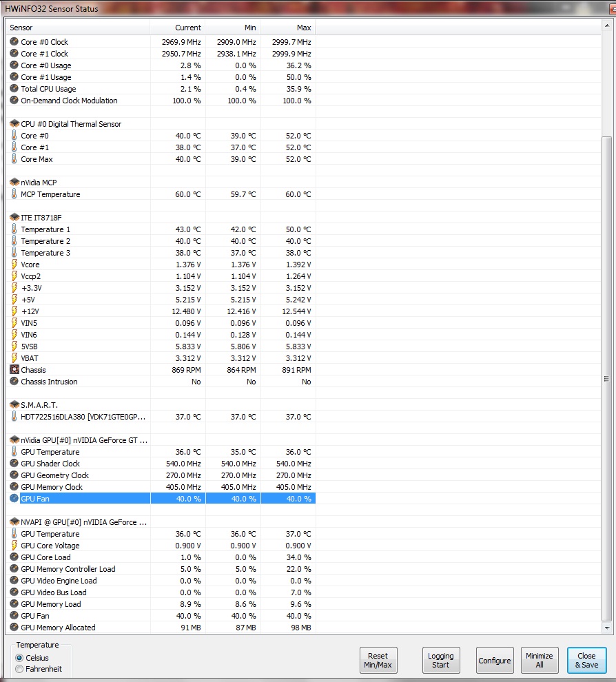Click the nVidia MCP chip icon

[14, 183]
